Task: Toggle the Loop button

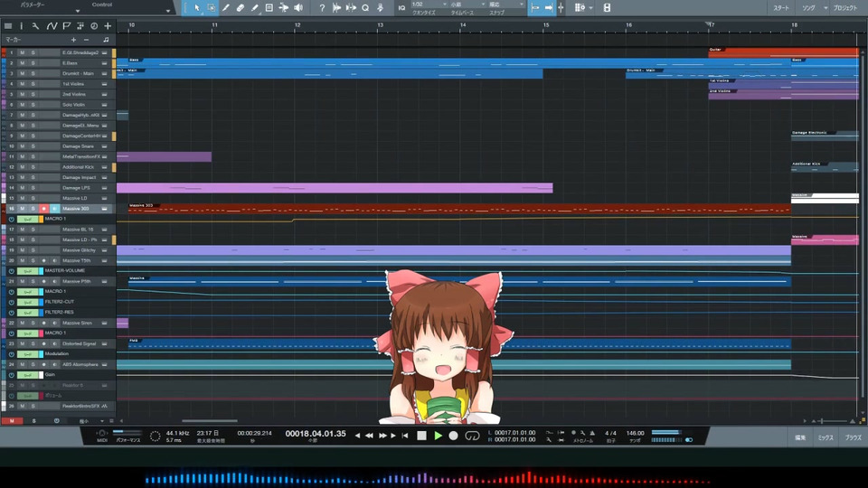Action: 472,436
